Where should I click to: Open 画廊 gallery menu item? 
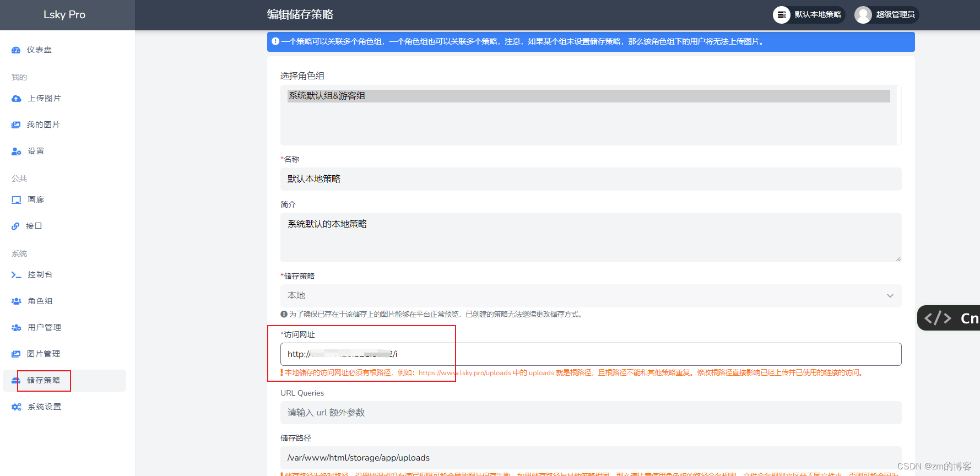64,200
